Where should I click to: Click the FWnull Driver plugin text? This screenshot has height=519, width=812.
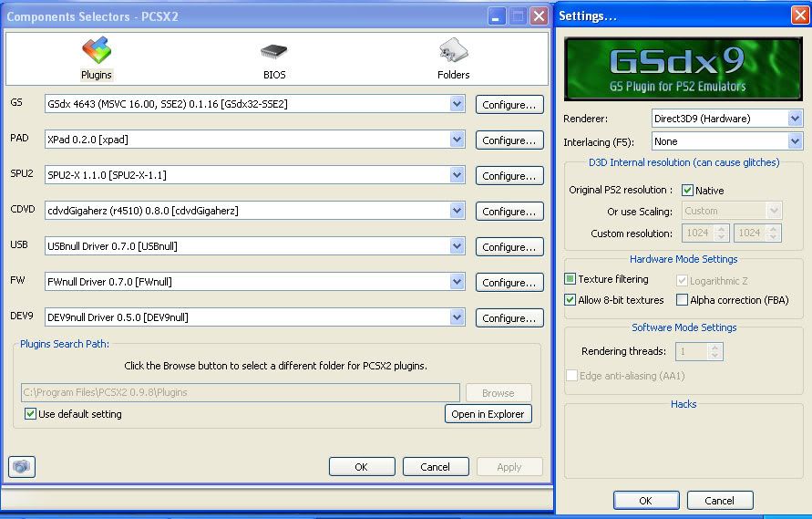tap(109, 282)
